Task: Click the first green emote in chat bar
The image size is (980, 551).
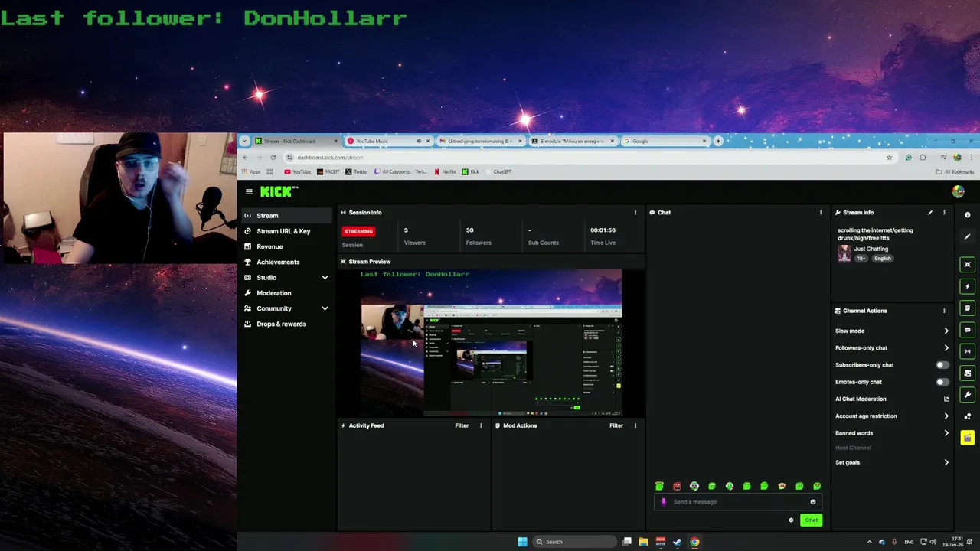Action: [x=659, y=486]
